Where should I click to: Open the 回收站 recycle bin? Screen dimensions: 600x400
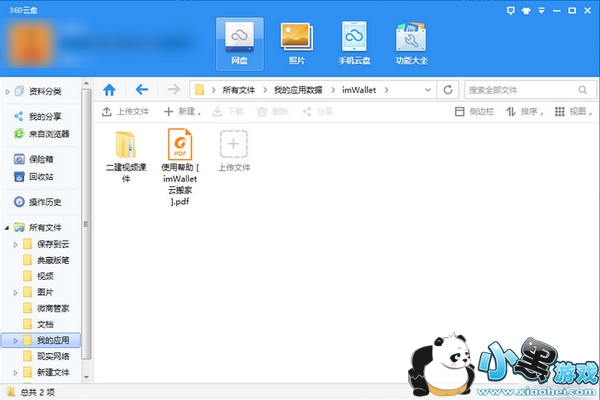pos(41,176)
